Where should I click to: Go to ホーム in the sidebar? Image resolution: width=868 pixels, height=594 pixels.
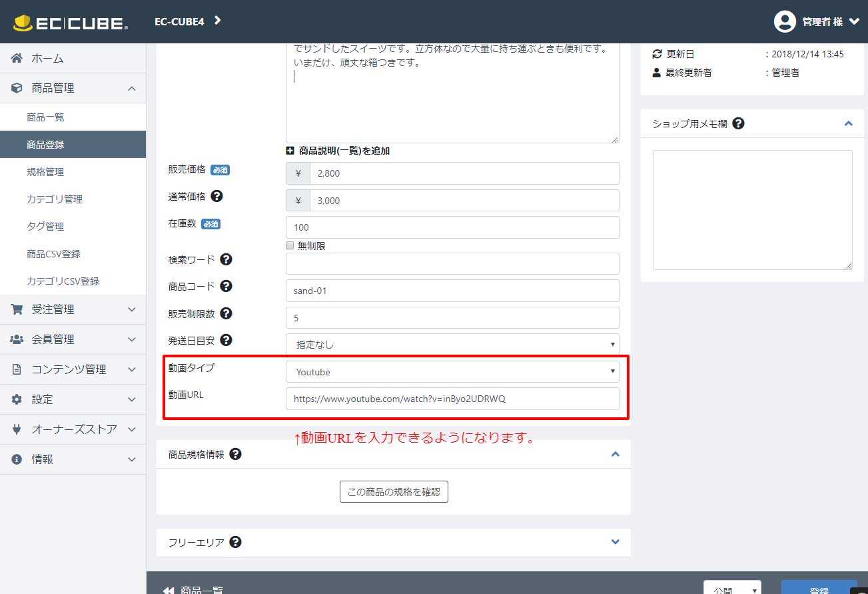(x=73, y=58)
